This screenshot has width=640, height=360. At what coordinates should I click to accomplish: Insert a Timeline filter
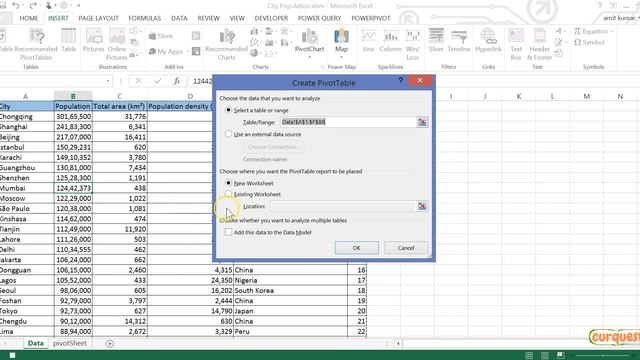pyautogui.click(x=459, y=41)
